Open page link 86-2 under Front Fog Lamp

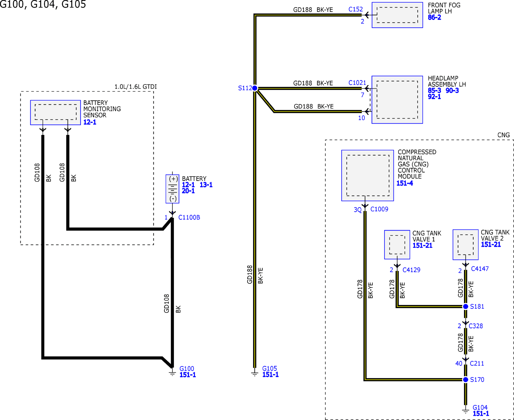(434, 17)
